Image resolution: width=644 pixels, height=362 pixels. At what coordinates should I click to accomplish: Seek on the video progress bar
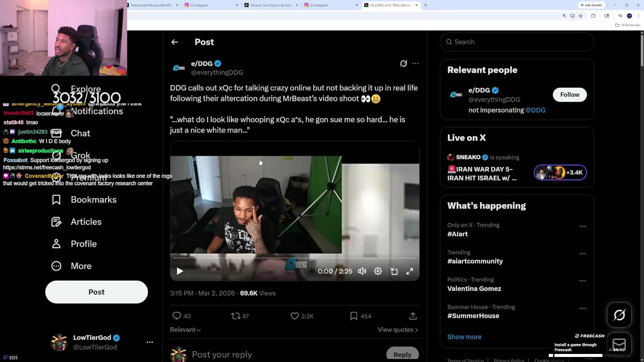(x=295, y=258)
